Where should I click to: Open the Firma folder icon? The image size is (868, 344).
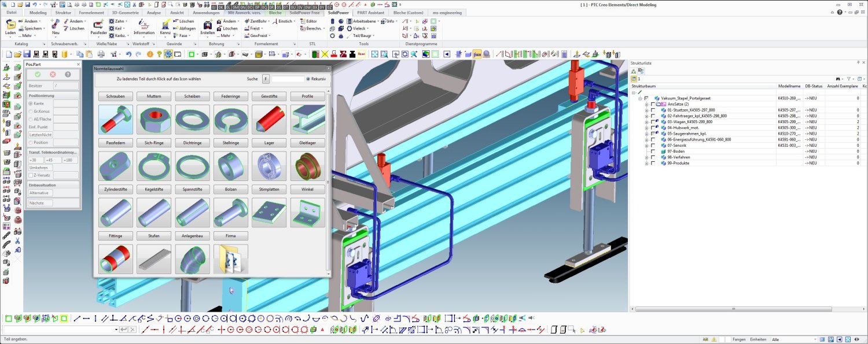tap(231, 259)
